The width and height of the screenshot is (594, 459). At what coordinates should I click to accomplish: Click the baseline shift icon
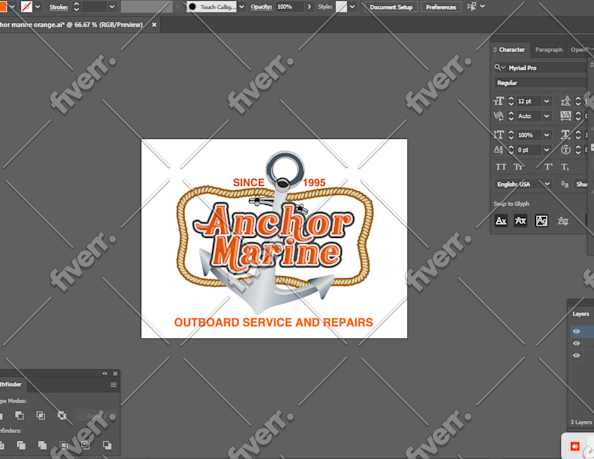click(x=499, y=150)
